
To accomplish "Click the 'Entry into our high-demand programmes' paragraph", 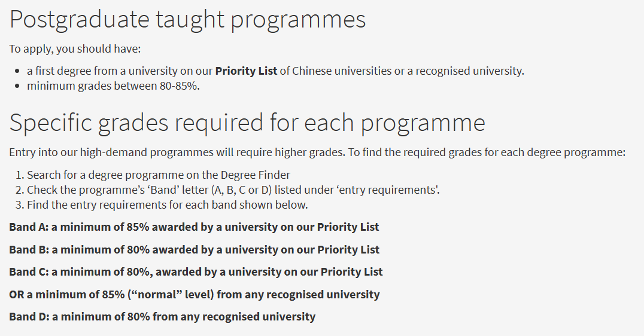I will [x=317, y=152].
